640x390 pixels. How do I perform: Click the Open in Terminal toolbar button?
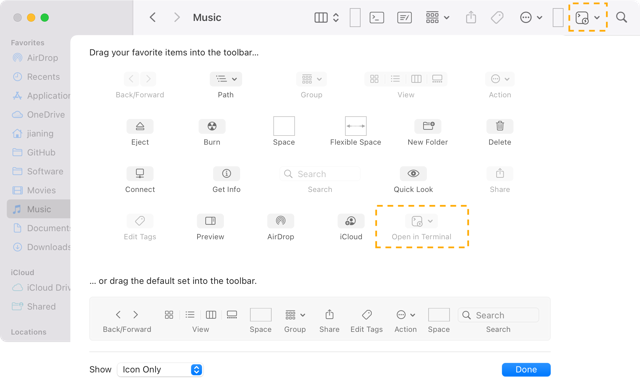point(587,18)
